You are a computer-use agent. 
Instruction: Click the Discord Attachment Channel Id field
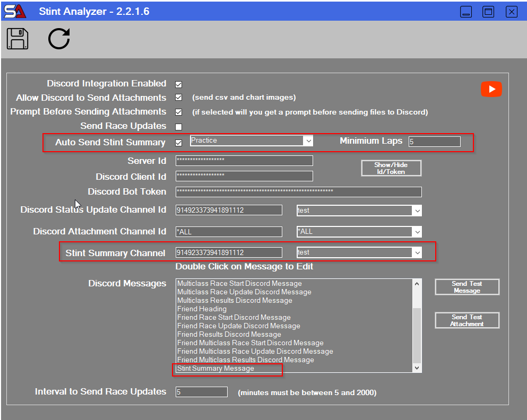(229, 232)
